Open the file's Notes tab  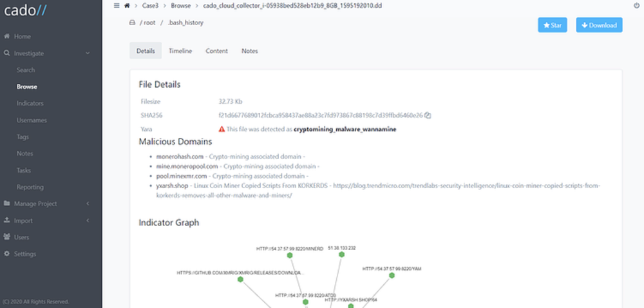(250, 51)
